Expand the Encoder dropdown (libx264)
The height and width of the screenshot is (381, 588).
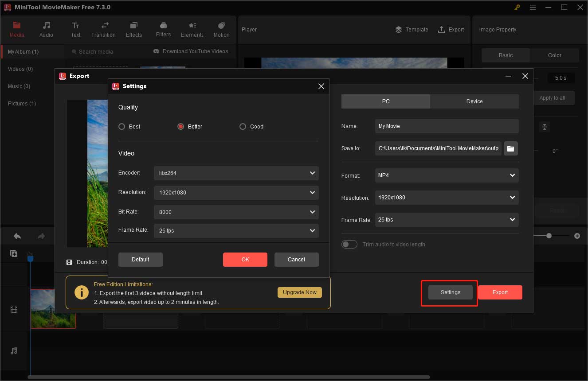pyautogui.click(x=236, y=173)
